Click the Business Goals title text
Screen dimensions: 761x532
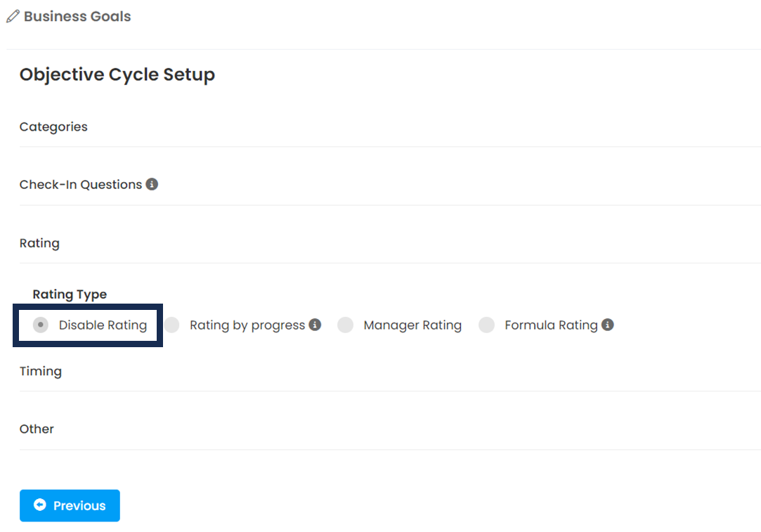click(77, 17)
